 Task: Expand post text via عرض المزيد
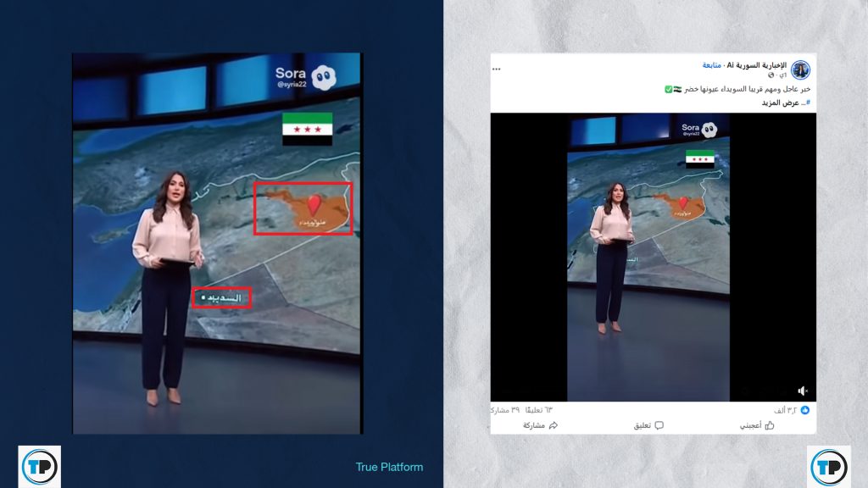pos(782,103)
